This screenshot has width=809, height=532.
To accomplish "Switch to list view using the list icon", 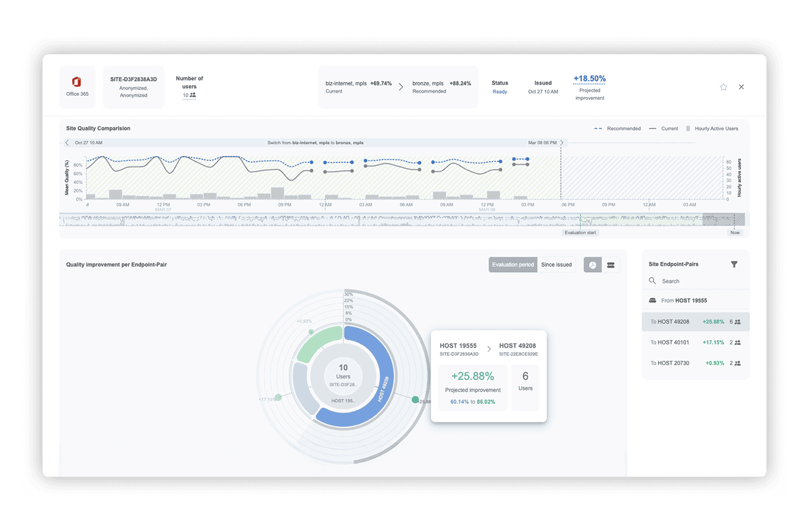I will (x=610, y=264).
